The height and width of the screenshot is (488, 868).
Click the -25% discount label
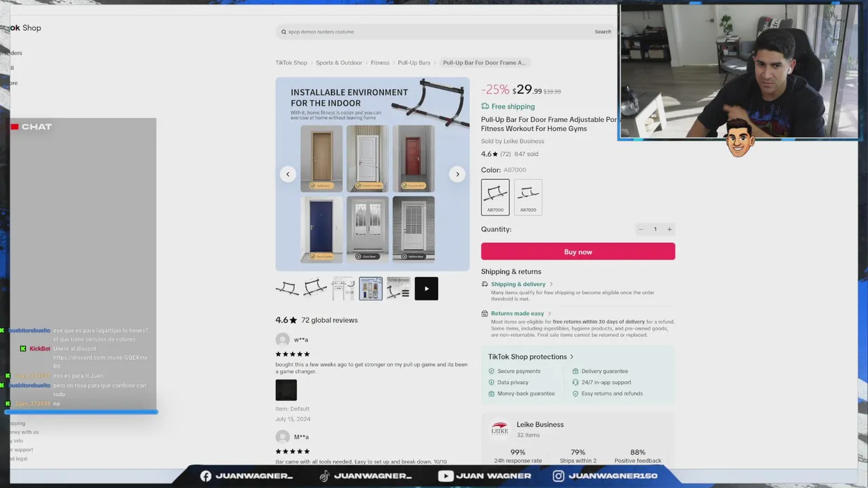pyautogui.click(x=495, y=89)
